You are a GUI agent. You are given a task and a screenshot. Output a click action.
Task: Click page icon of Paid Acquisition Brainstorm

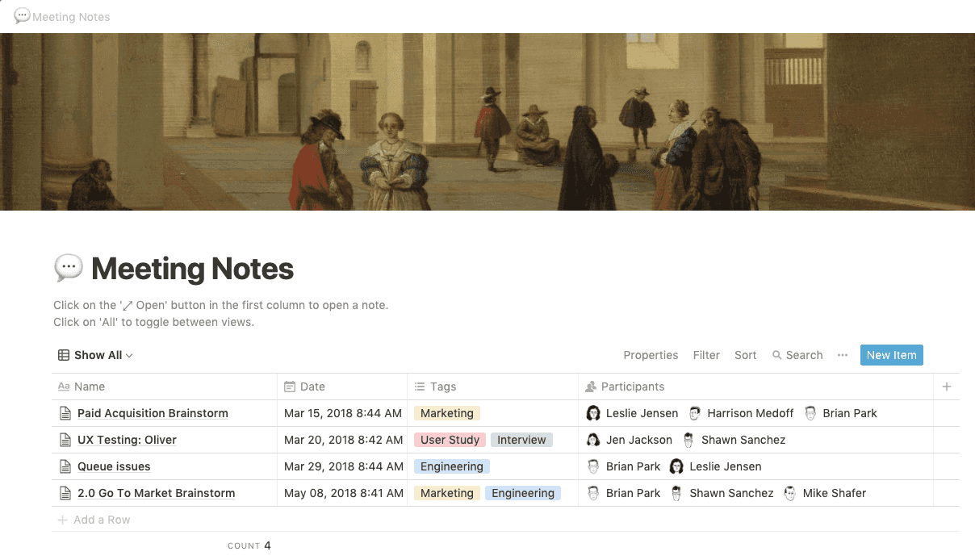(x=65, y=413)
